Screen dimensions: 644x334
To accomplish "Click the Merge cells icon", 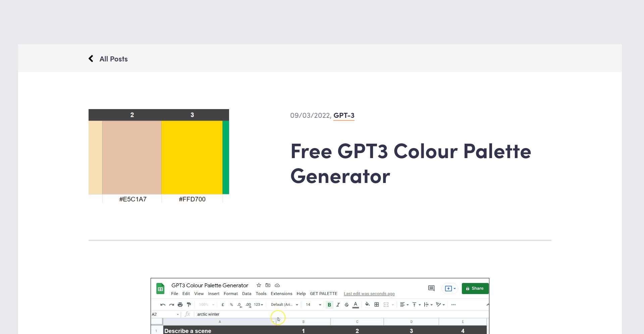I will (386, 305).
